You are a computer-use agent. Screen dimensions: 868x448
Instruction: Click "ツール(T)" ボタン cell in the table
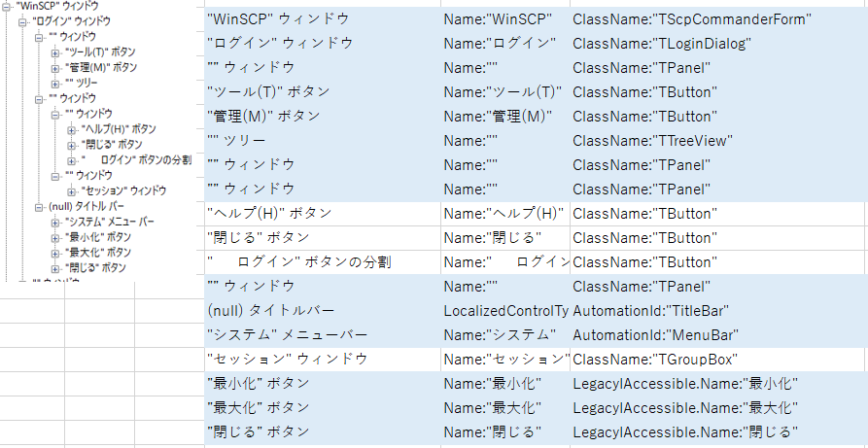(x=323, y=92)
